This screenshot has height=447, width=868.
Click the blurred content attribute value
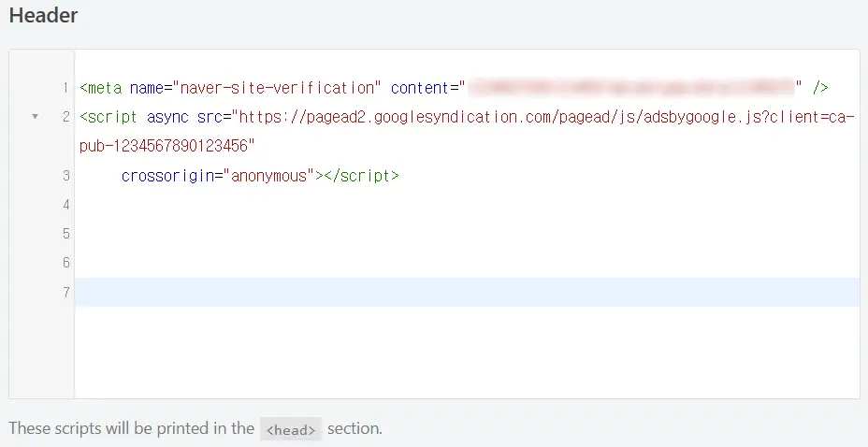[x=631, y=88]
